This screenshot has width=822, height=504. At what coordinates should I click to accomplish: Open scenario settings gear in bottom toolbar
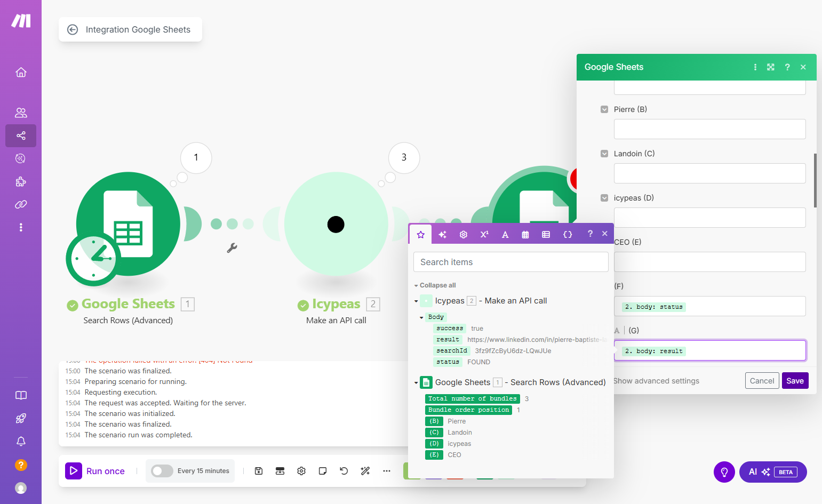[301, 471]
